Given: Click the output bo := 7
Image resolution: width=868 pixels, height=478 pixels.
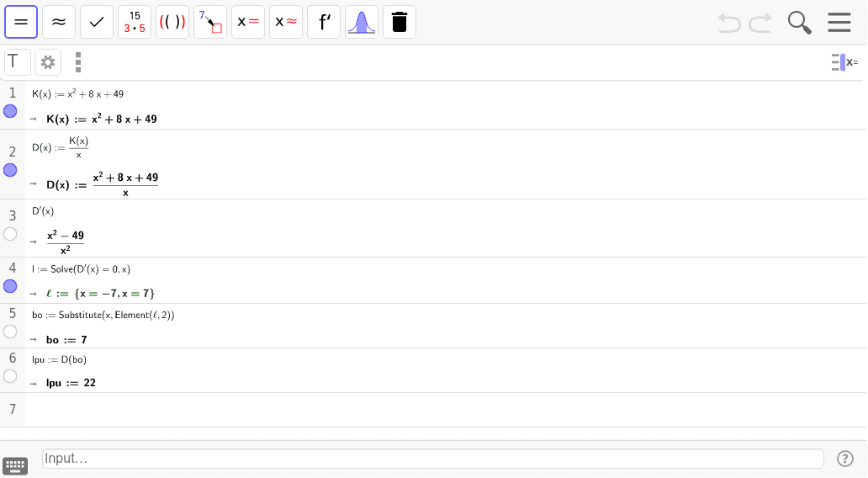Looking at the screenshot, I should click(x=66, y=339).
